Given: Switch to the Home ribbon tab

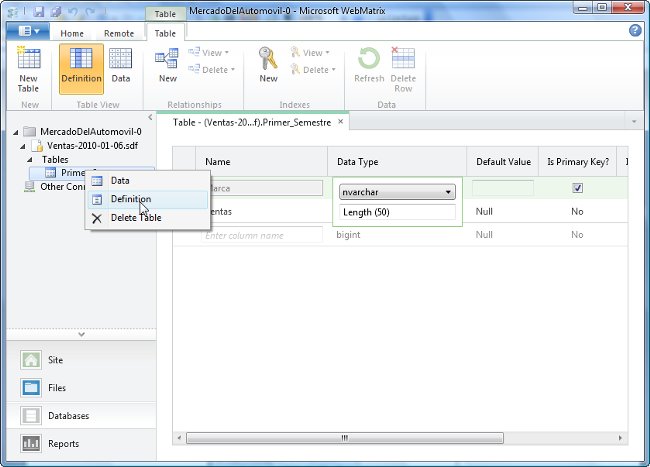Looking at the screenshot, I should tap(72, 34).
